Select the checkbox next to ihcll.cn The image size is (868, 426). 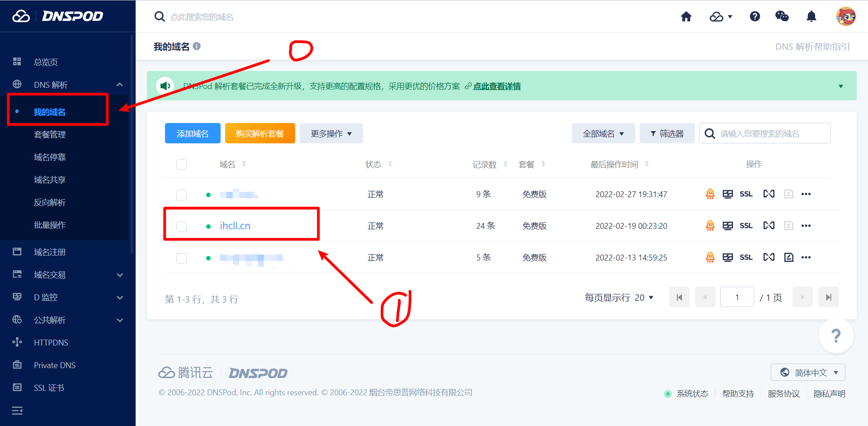(x=181, y=227)
